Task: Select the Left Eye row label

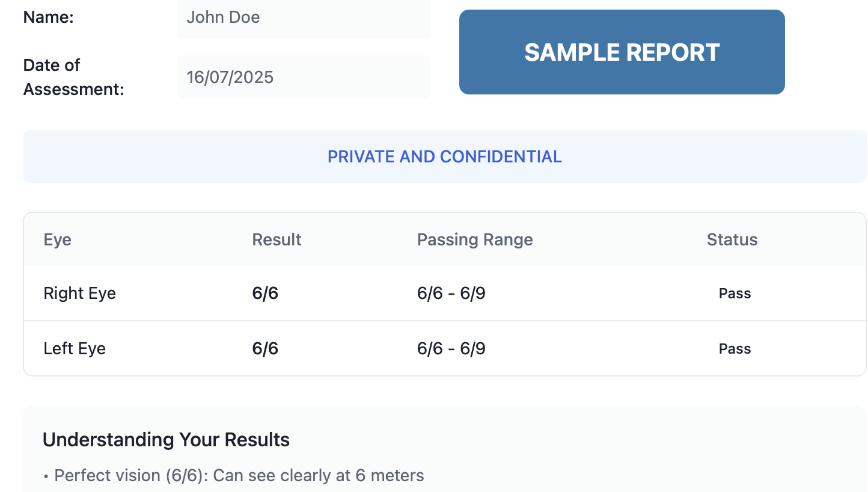Action: [x=75, y=349]
